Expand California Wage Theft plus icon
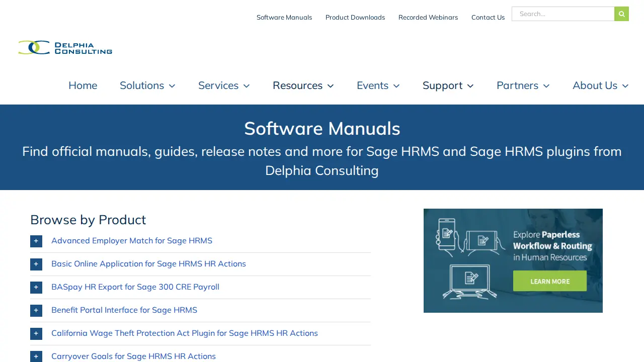 [x=36, y=333]
